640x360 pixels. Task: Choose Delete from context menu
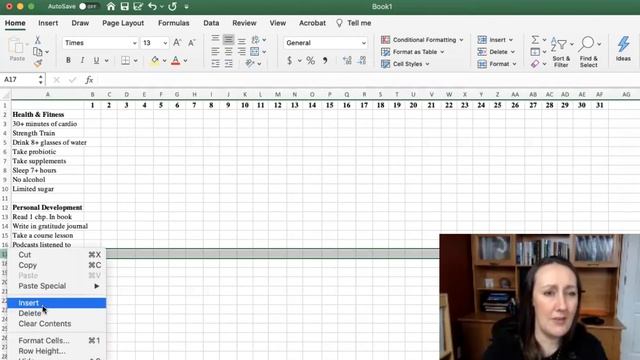pyautogui.click(x=56, y=313)
